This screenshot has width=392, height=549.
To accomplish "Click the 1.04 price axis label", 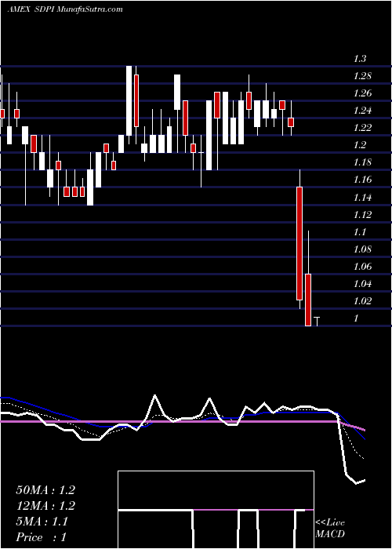I will pos(362,284).
